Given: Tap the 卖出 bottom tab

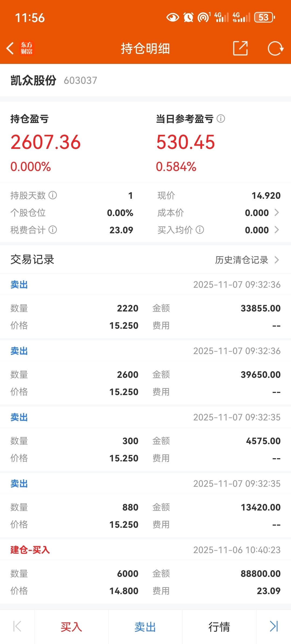Looking at the screenshot, I should click(145, 627).
